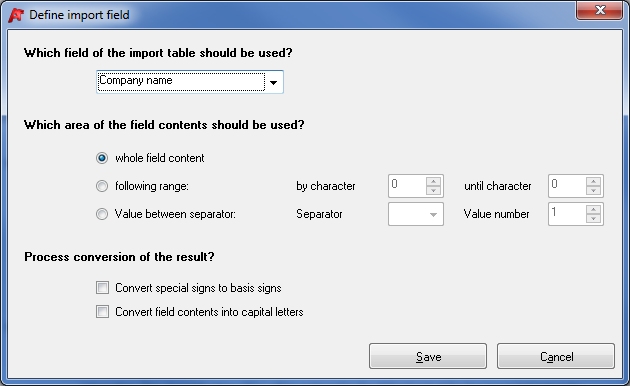Decrease the until character spinner value
The height and width of the screenshot is (386, 630).
pos(593,191)
